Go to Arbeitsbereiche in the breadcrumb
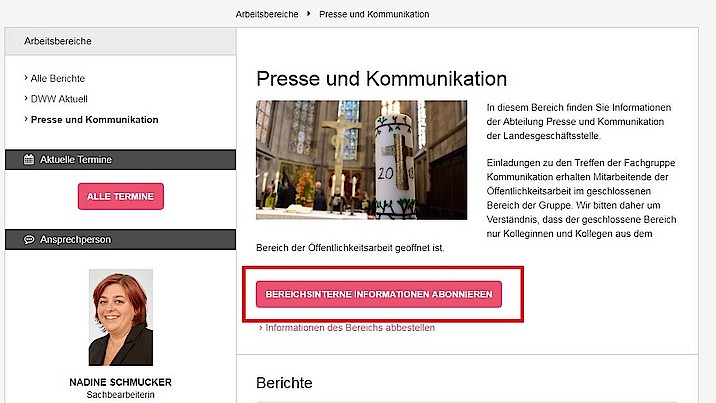 (267, 14)
